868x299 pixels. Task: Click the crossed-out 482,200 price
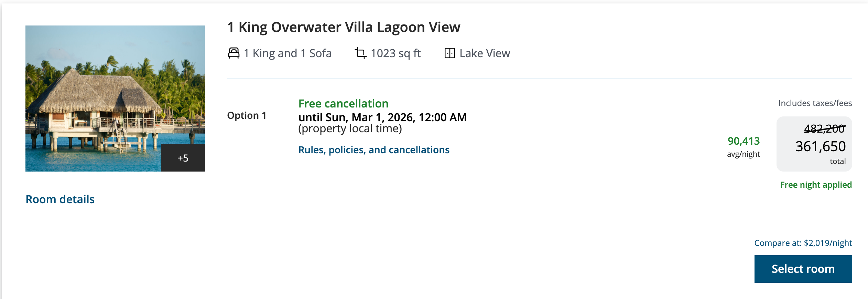pyautogui.click(x=824, y=129)
